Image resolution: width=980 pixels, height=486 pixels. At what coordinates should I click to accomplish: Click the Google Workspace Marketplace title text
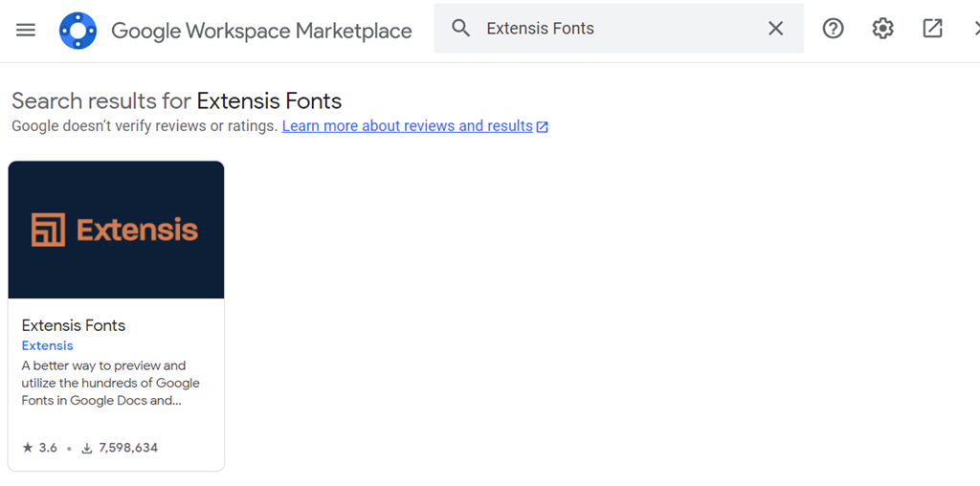pos(261,31)
